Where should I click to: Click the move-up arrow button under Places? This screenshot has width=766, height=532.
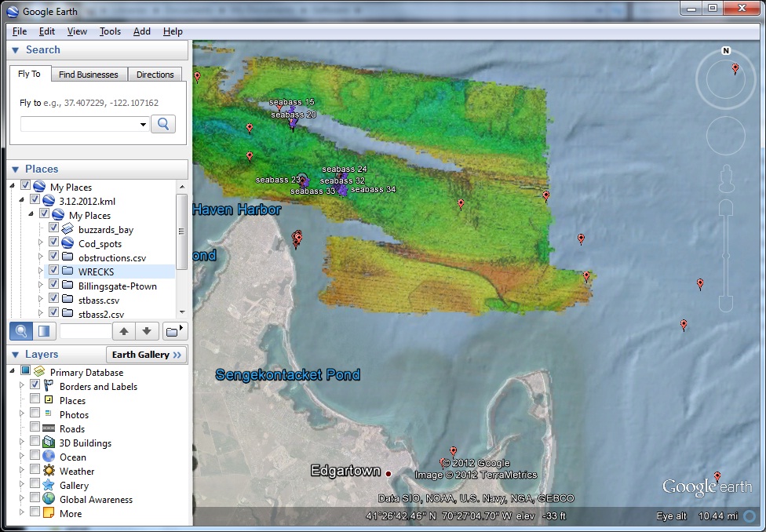[x=123, y=331]
